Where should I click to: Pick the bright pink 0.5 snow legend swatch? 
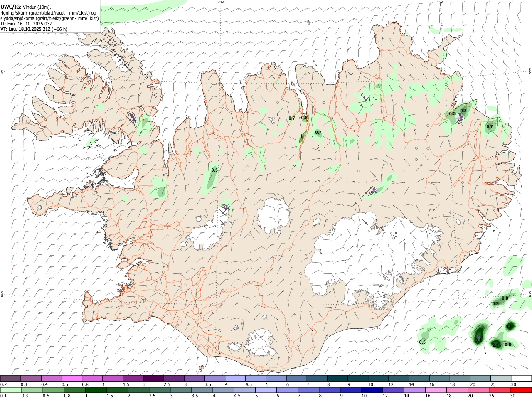pos(71,378)
